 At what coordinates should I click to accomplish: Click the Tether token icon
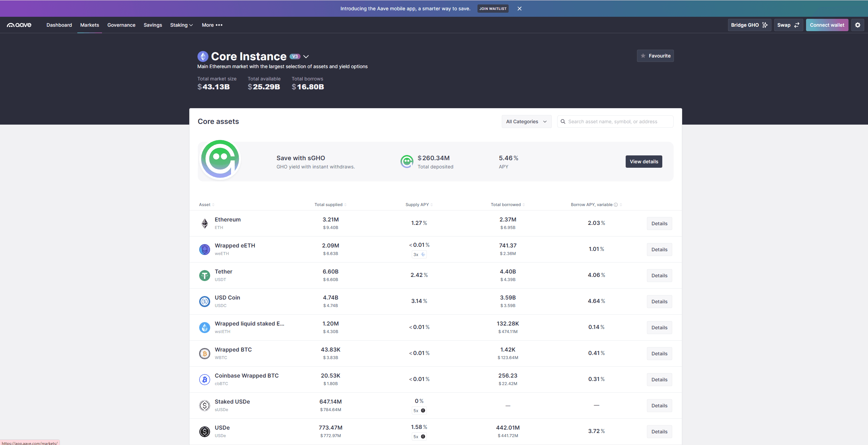(x=204, y=275)
